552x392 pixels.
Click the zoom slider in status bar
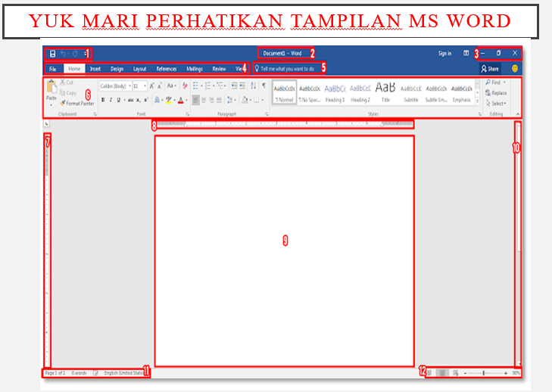point(485,373)
